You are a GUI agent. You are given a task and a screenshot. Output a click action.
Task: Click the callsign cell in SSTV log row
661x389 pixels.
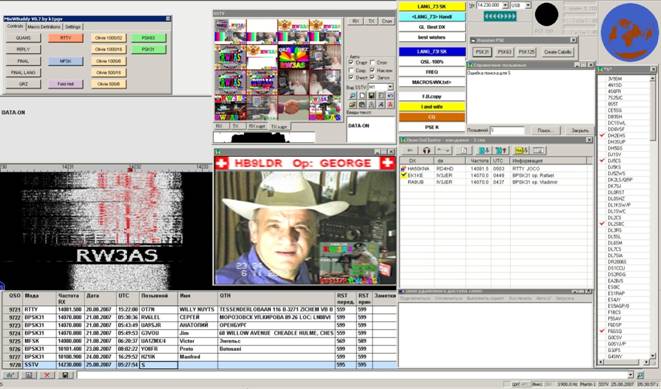click(x=159, y=365)
